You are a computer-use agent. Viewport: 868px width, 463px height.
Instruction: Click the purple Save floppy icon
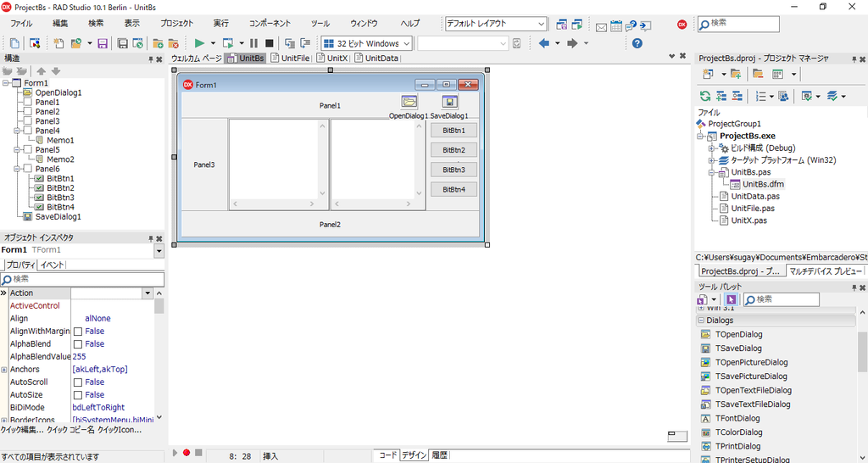coord(103,43)
